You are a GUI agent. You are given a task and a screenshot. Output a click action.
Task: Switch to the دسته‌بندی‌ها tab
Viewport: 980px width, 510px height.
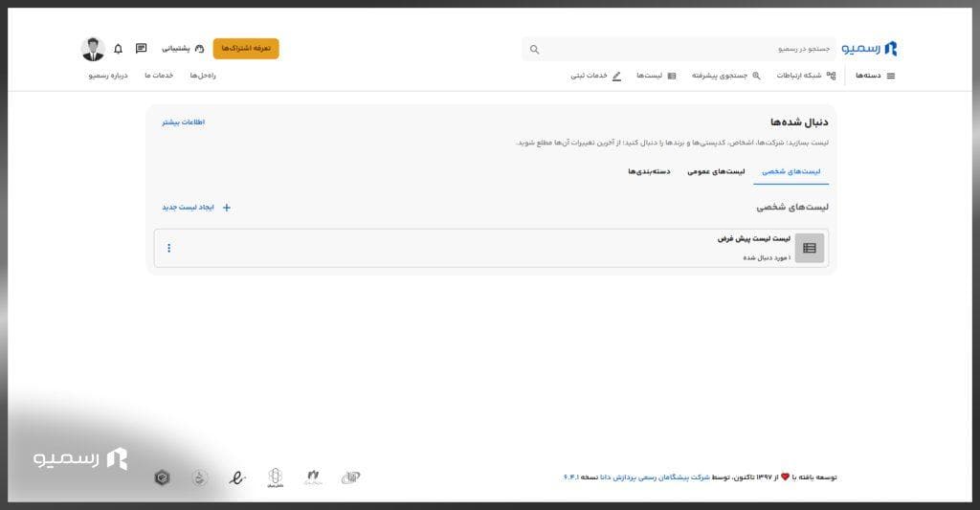point(650,171)
